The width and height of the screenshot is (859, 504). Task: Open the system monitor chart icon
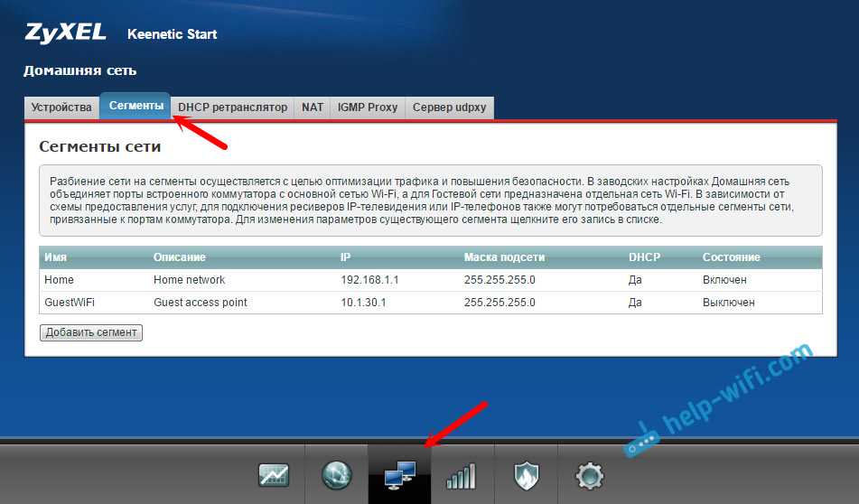[274, 475]
